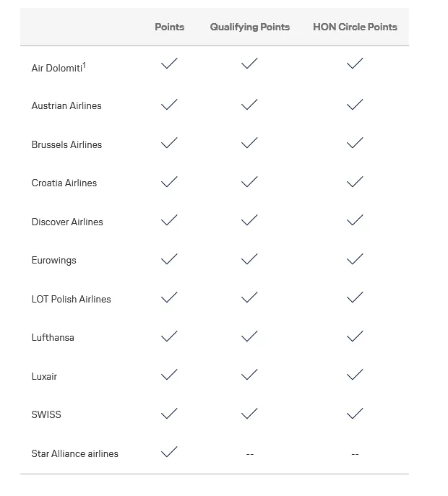Click Qualifying Points checkmark for Lufthansa
Screen dimensions: 448x496
(249, 336)
